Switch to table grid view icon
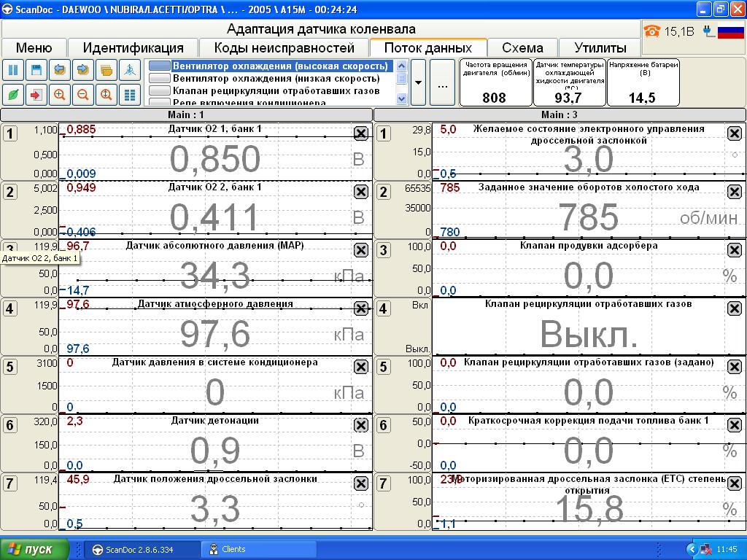This screenshot has width=747, height=560. [130, 95]
